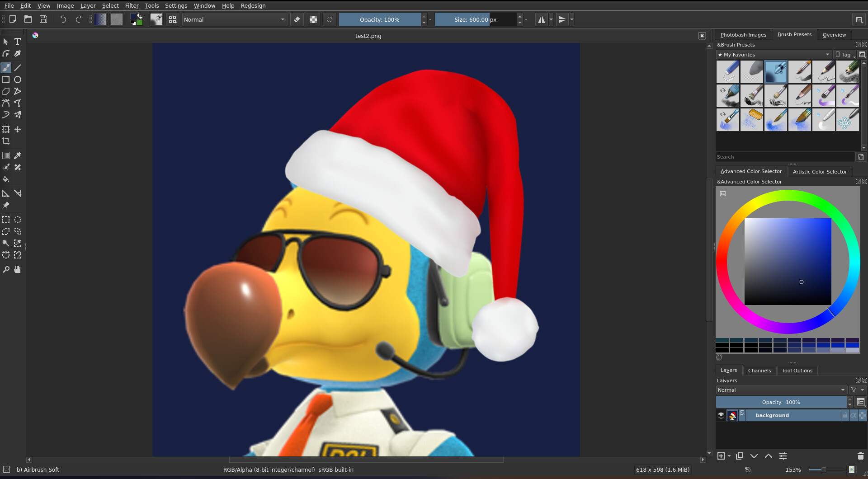Click the layer Opacity slider in Layers
Image resolution: width=868 pixels, height=479 pixels.
pos(781,402)
